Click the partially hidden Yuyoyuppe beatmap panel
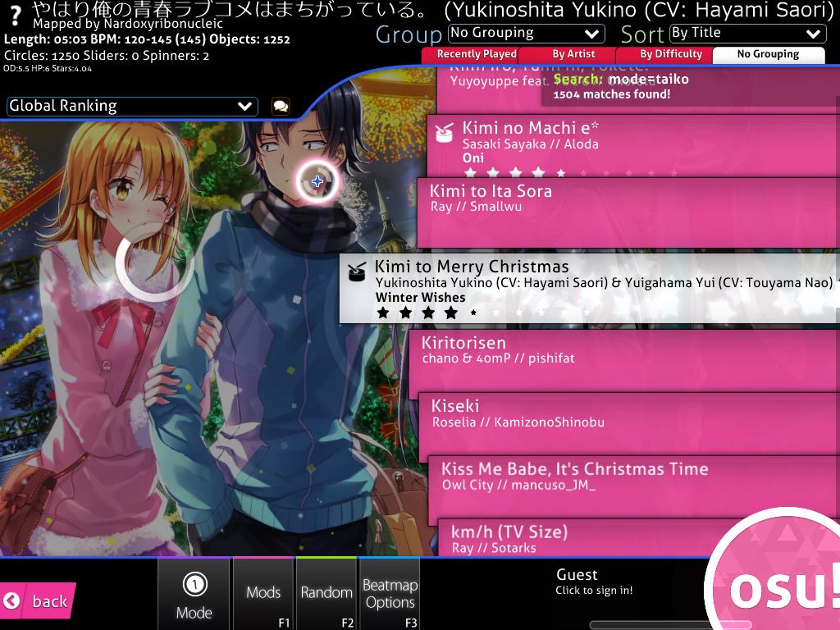 (x=637, y=89)
